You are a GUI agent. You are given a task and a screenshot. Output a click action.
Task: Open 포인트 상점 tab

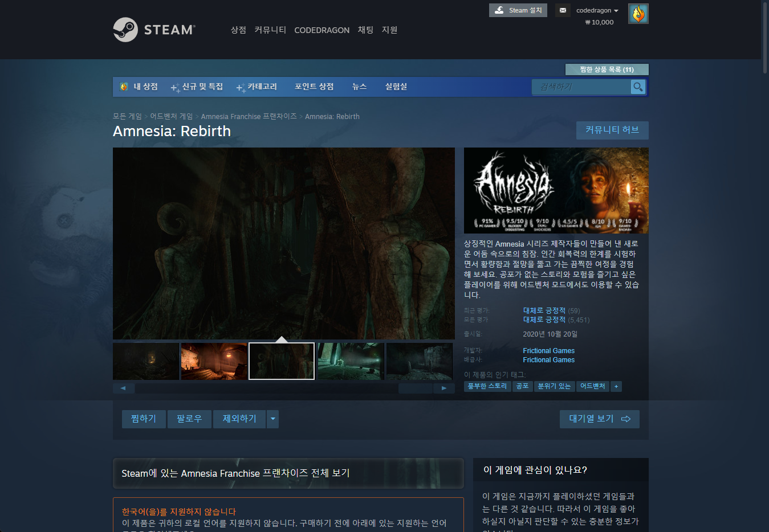314,87
